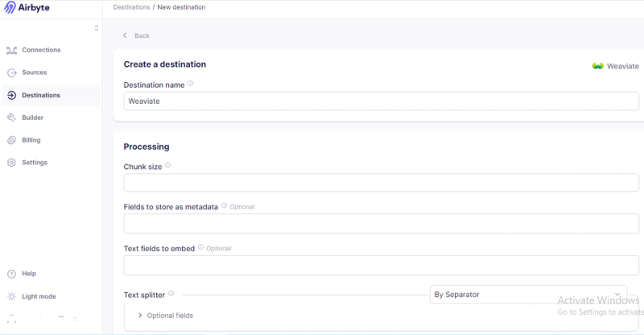
Task: Click the Connections sidebar icon
Action: point(11,50)
